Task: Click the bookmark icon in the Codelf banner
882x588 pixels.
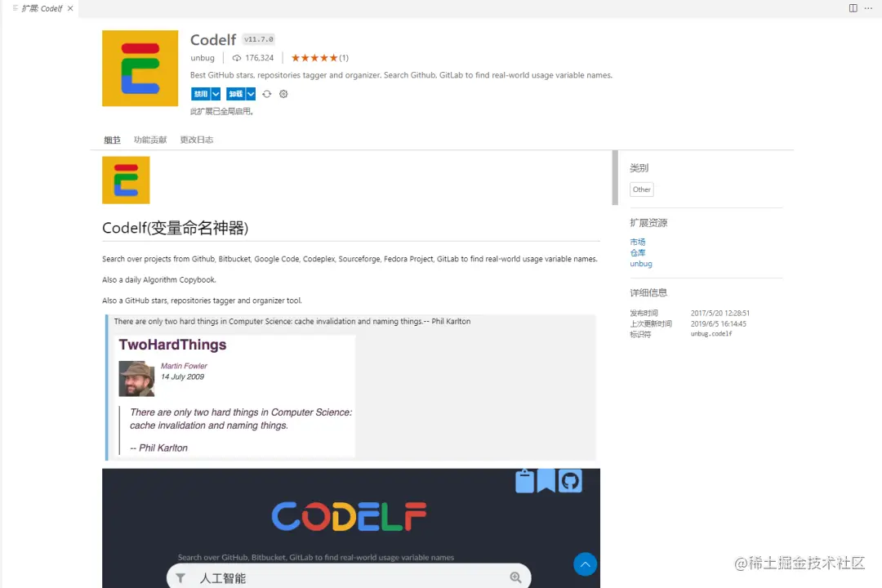Action: tap(546, 481)
